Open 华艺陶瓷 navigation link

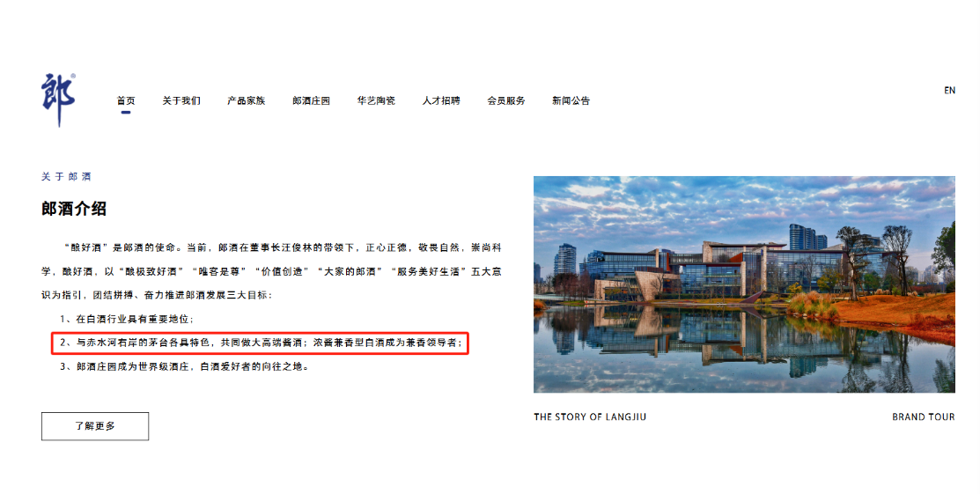[x=376, y=100]
